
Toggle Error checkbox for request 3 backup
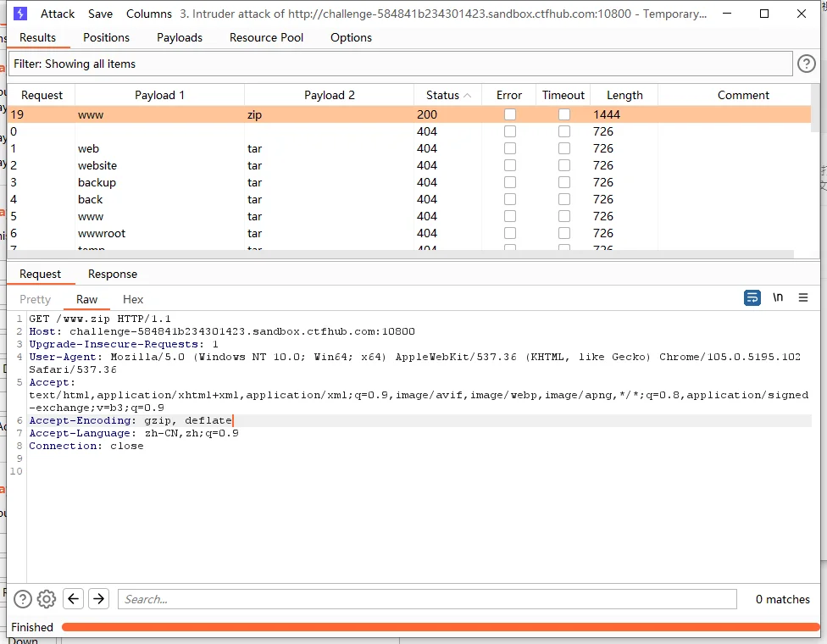click(x=510, y=182)
